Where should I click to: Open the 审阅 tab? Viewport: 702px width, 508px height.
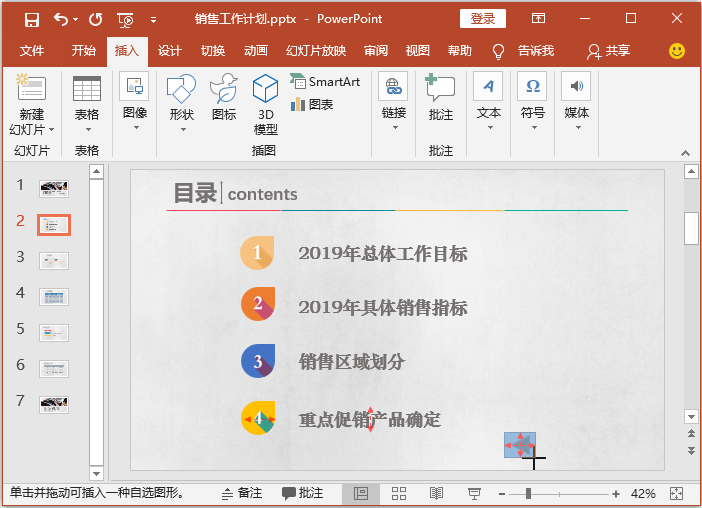tap(376, 51)
